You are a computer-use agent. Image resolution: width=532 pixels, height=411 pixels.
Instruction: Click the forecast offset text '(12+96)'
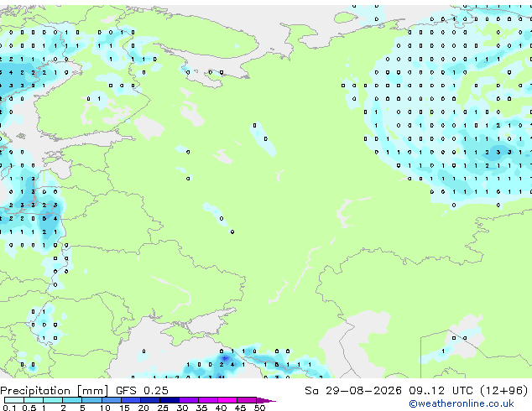[504, 390]
